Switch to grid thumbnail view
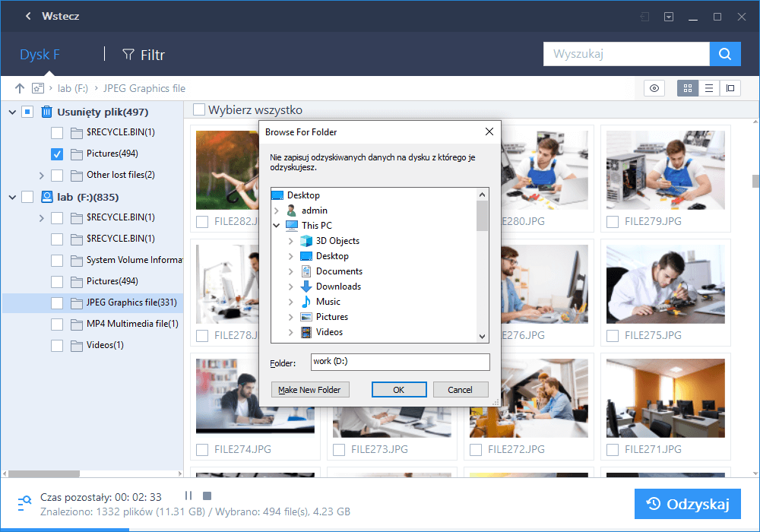Image resolution: width=760 pixels, height=532 pixels. point(687,87)
